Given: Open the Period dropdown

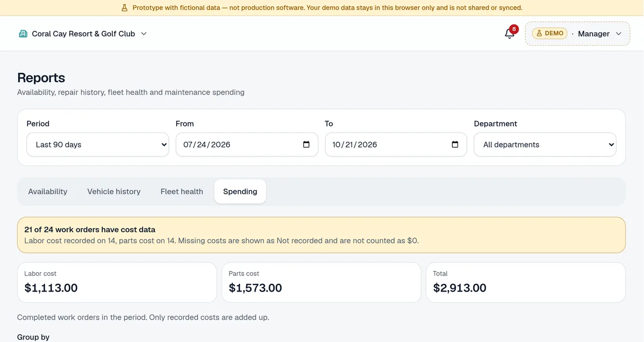Looking at the screenshot, I should (98, 144).
